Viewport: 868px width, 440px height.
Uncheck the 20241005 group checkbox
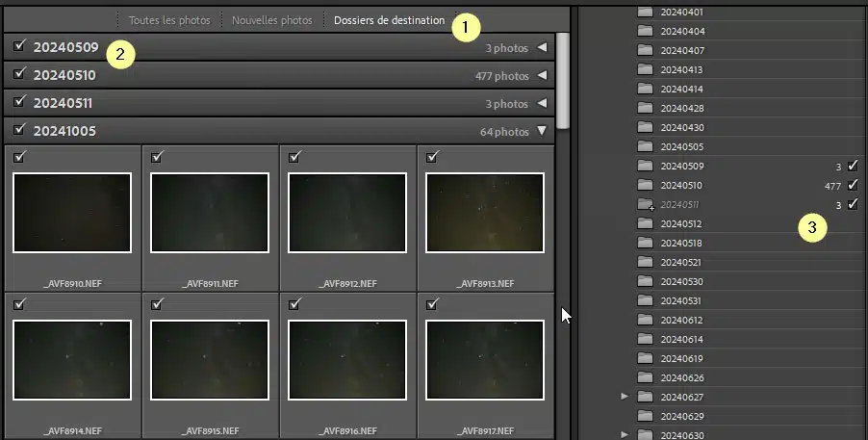pyautogui.click(x=19, y=130)
